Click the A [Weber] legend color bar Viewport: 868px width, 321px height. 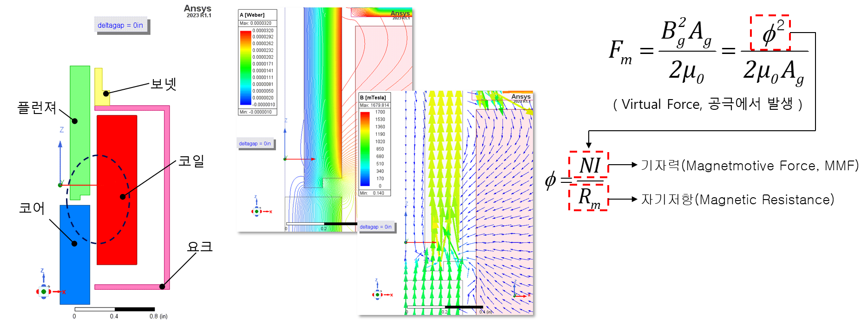tap(245, 67)
